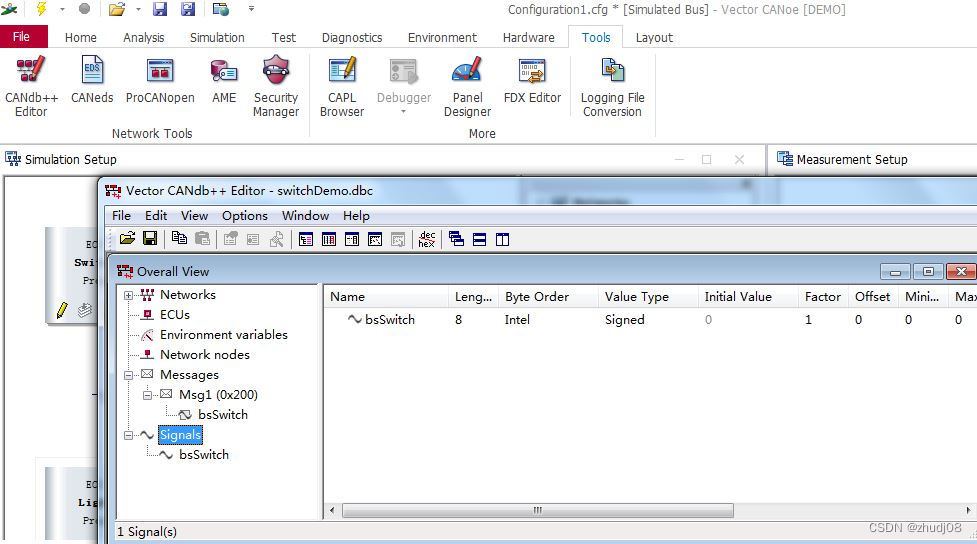Viewport: 977px width, 544px height.
Task: Open the Layout ribbon tab
Action: (654, 37)
